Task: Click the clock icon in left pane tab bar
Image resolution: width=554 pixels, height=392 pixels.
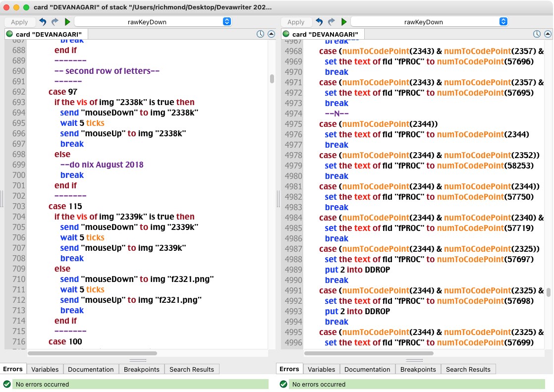Action: [261, 34]
